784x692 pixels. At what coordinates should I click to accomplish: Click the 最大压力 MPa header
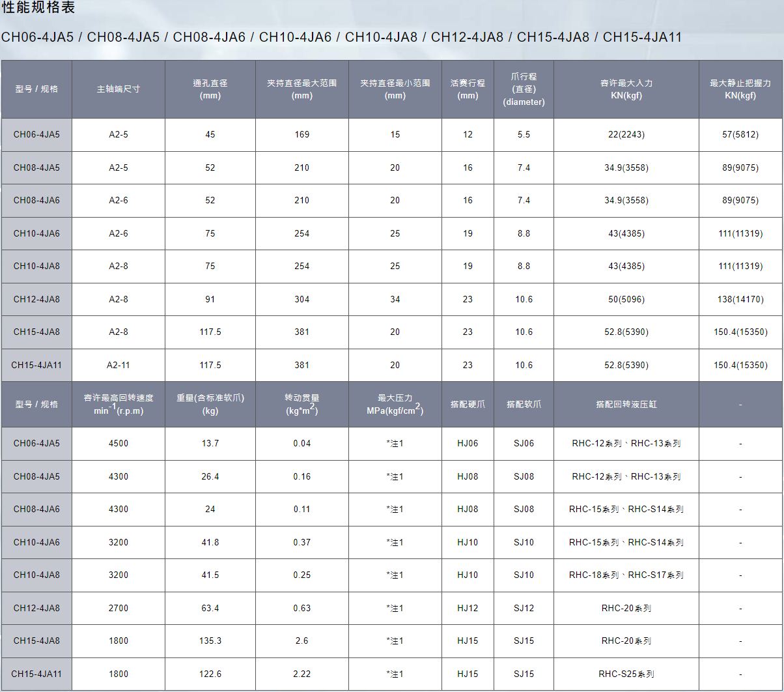(x=395, y=405)
